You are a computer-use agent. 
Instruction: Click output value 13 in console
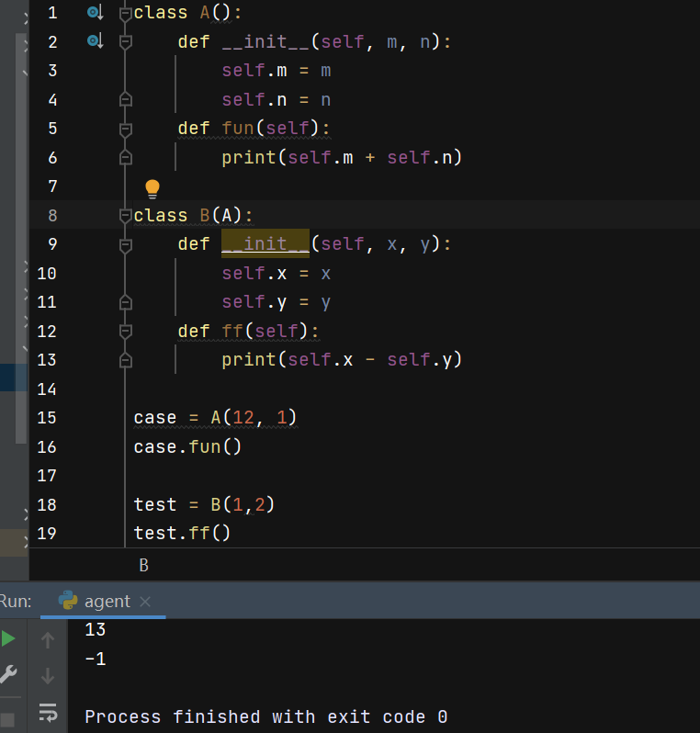coord(95,630)
